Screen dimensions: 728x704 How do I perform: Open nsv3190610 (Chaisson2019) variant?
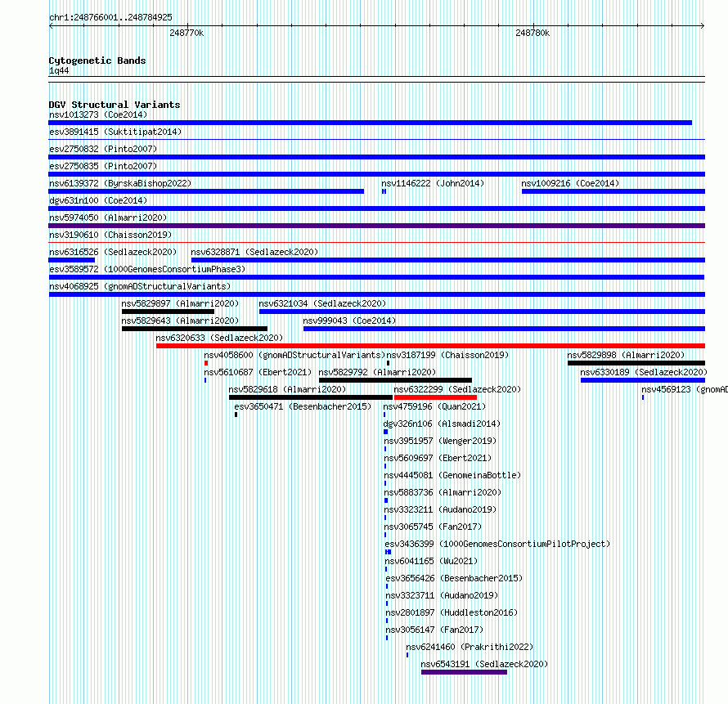[110, 235]
